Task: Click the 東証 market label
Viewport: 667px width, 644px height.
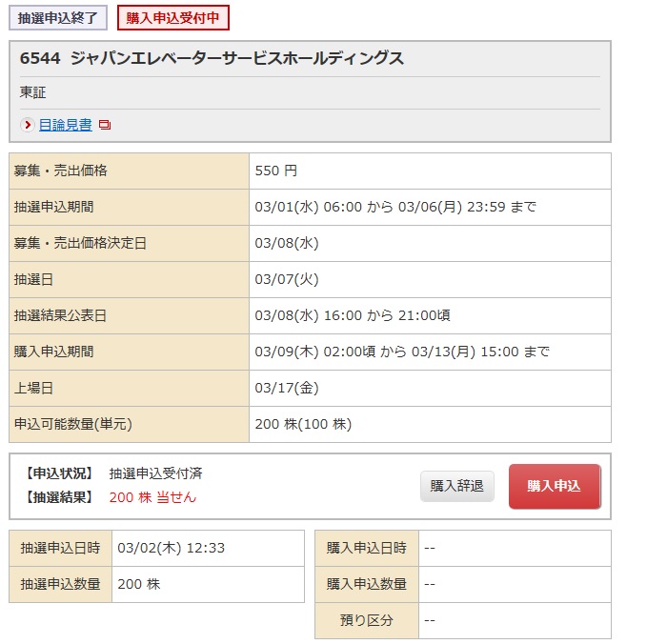Action: click(32, 92)
